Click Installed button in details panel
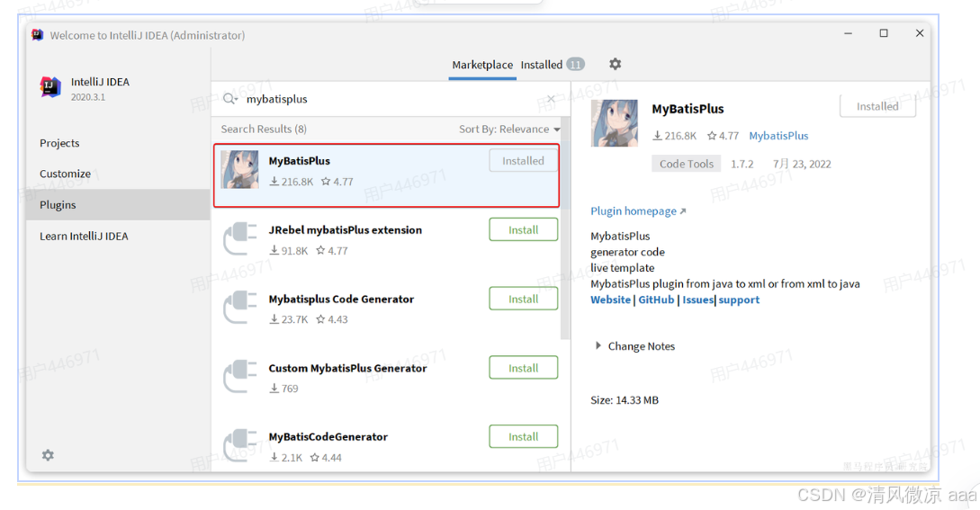Viewport: 980px width, 510px height. [877, 106]
